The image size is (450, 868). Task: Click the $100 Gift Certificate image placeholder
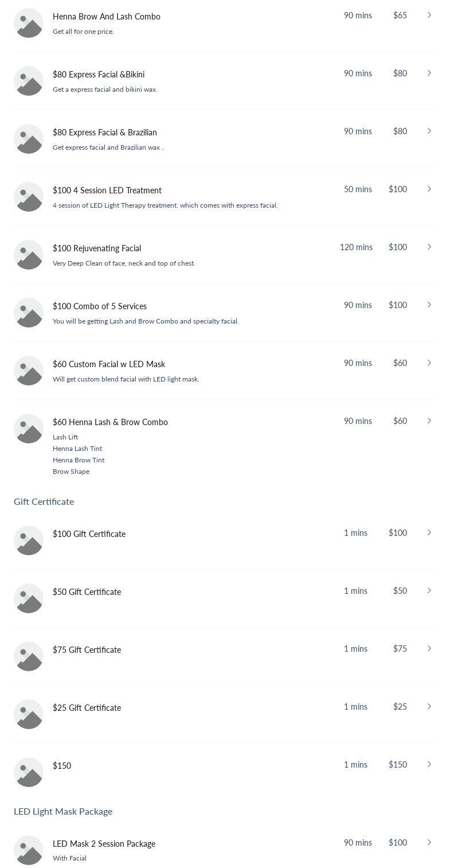click(29, 540)
